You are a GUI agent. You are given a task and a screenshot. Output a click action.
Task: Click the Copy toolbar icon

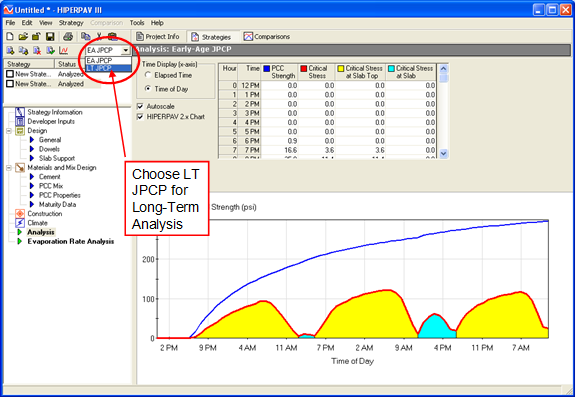pyautogui.click(x=86, y=36)
